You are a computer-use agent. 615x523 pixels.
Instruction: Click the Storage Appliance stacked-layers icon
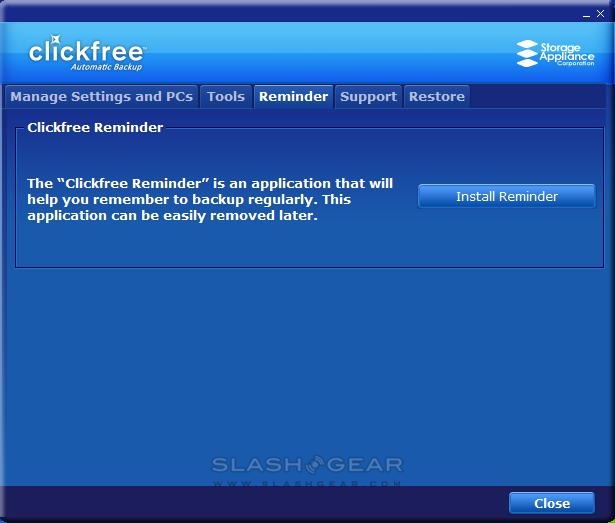pos(527,54)
